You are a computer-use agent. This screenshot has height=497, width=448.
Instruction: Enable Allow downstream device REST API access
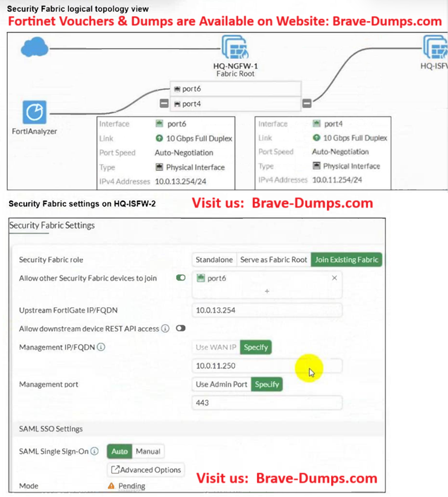(x=180, y=328)
